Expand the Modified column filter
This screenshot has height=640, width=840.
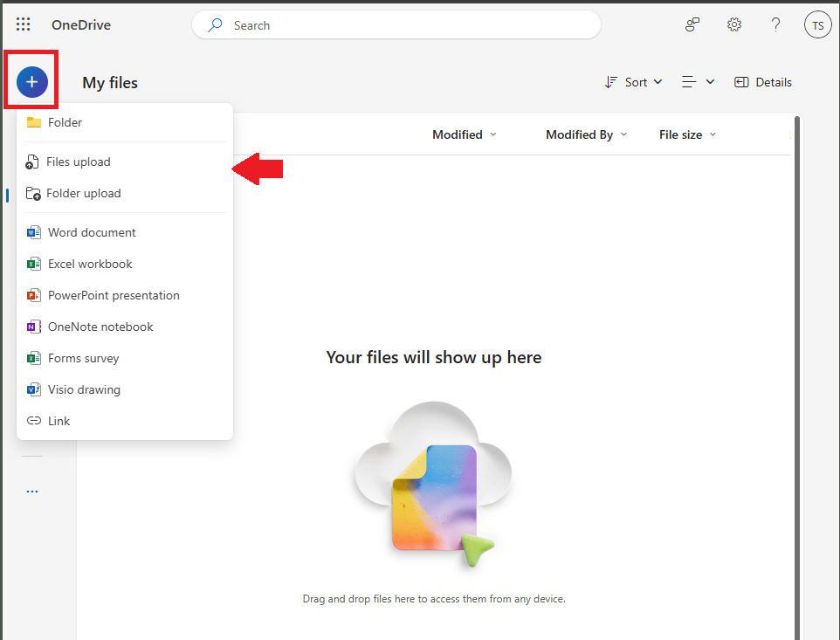point(465,134)
